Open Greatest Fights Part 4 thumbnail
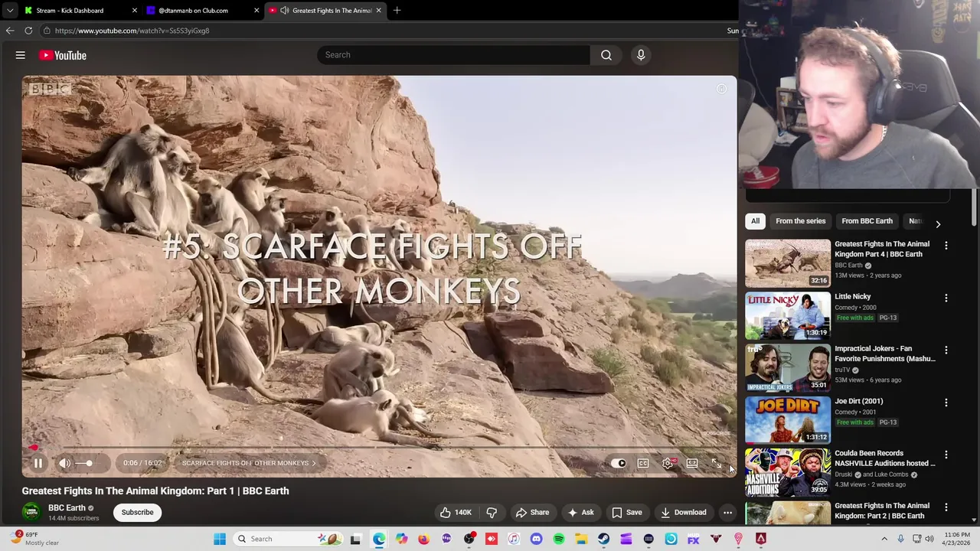Screen dimensions: 980x551 (x=788, y=262)
